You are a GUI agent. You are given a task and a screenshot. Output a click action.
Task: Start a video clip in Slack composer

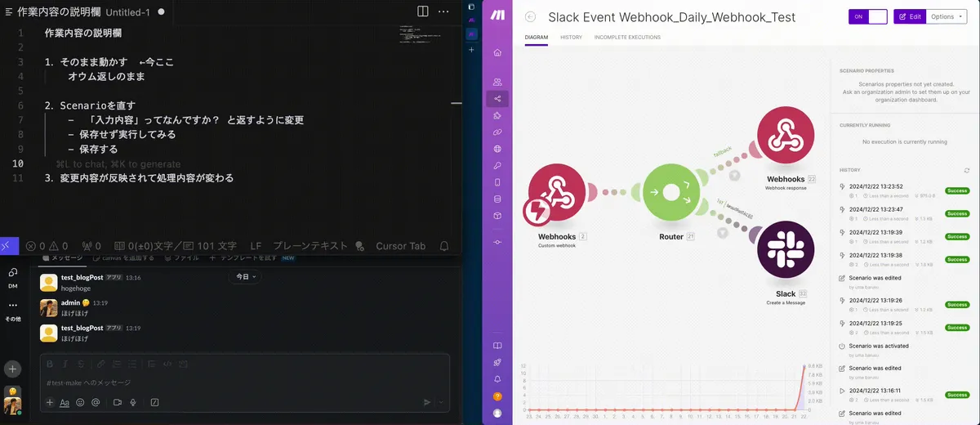tap(117, 402)
